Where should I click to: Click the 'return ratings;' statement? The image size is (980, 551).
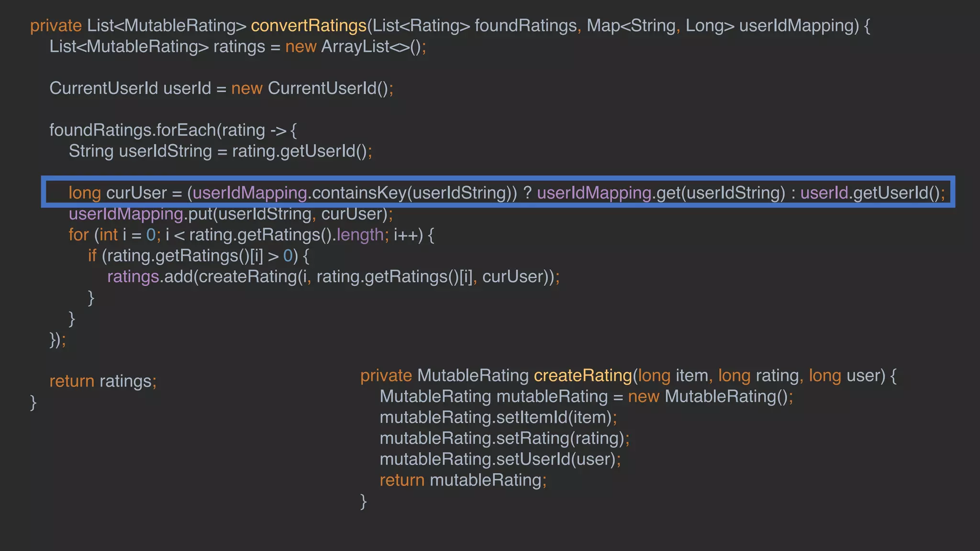(103, 381)
